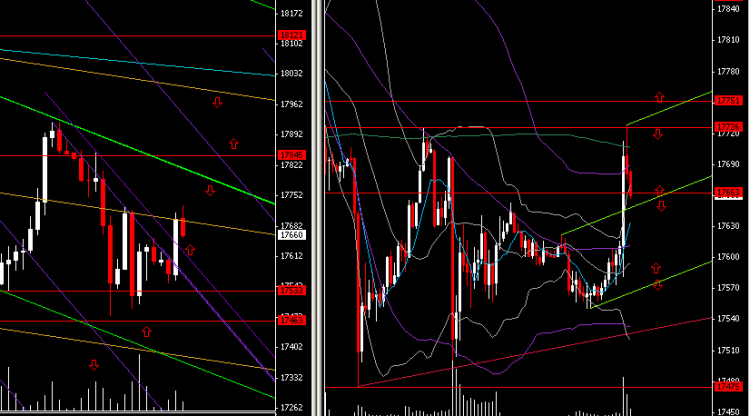Select the down arrow on the lowest green trendline of the right chart
This screenshot has width=750, height=416.
658,285
